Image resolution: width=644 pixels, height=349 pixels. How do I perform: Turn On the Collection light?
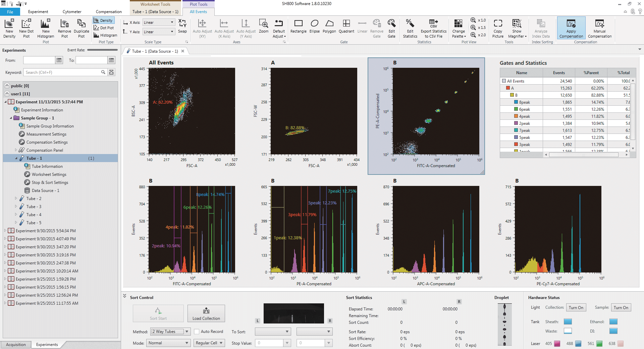pyautogui.click(x=576, y=307)
